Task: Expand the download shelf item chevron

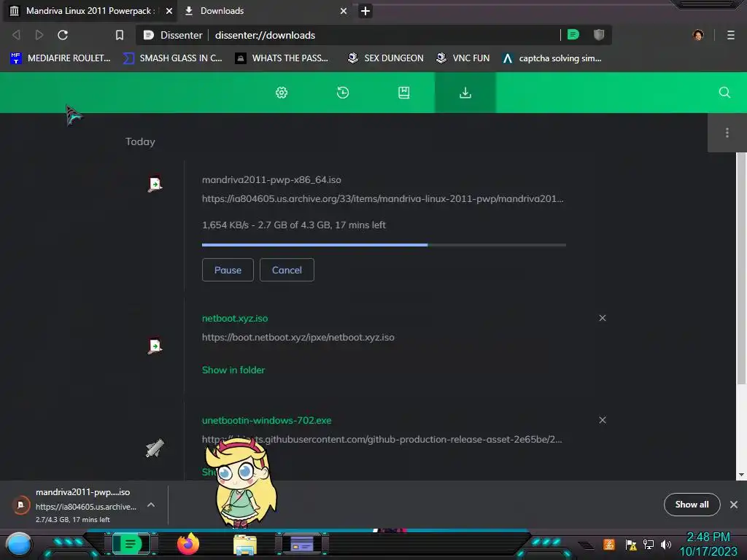Action: [x=150, y=505]
